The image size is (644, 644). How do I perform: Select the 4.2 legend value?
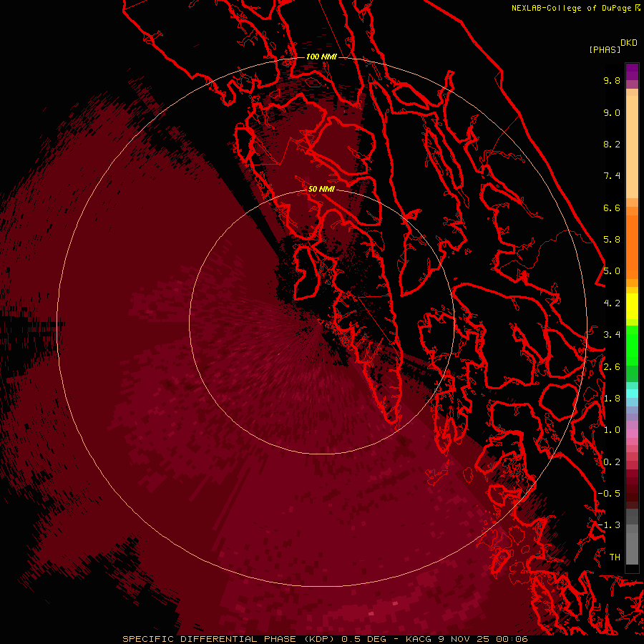click(612, 303)
